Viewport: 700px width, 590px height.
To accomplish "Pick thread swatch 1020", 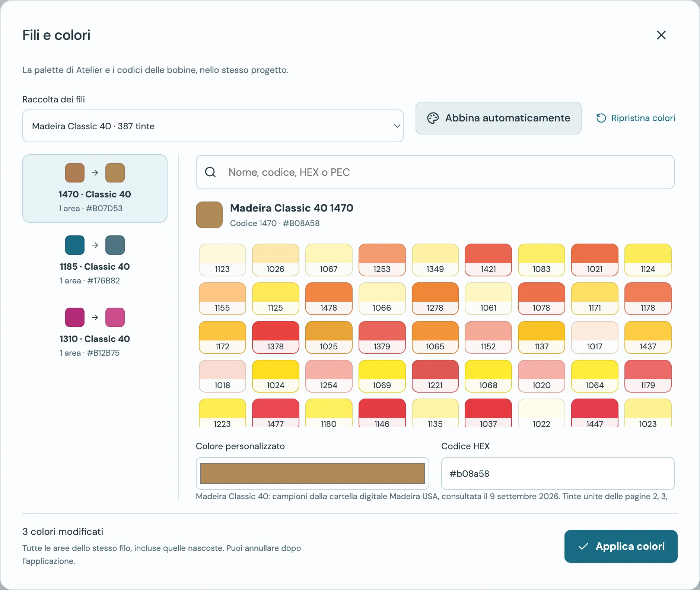I will click(541, 376).
